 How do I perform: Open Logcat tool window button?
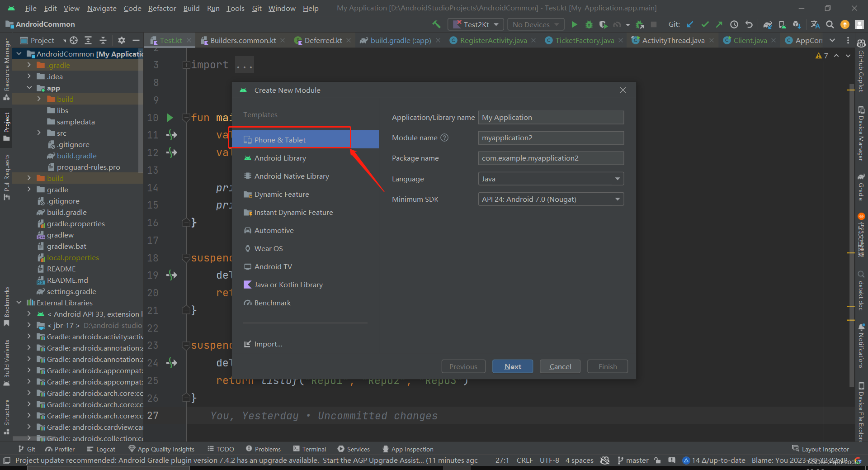coord(101,449)
